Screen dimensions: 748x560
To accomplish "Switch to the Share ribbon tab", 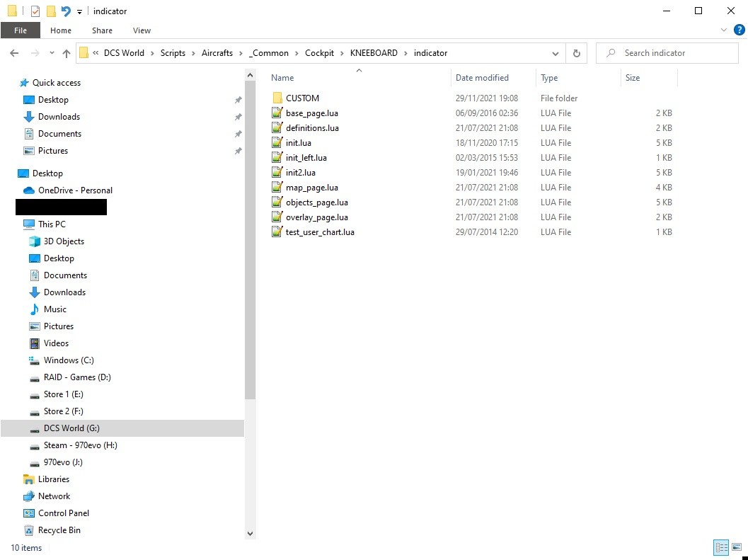I will (102, 30).
